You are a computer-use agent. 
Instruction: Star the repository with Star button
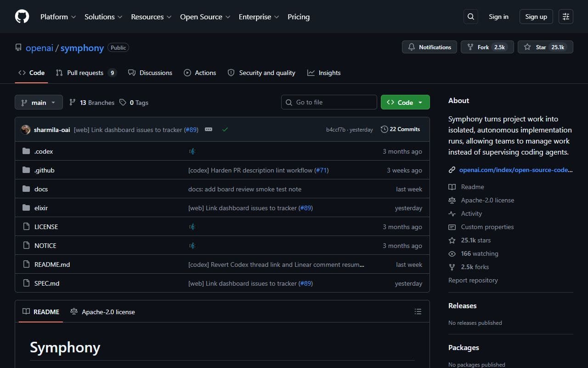pyautogui.click(x=545, y=47)
